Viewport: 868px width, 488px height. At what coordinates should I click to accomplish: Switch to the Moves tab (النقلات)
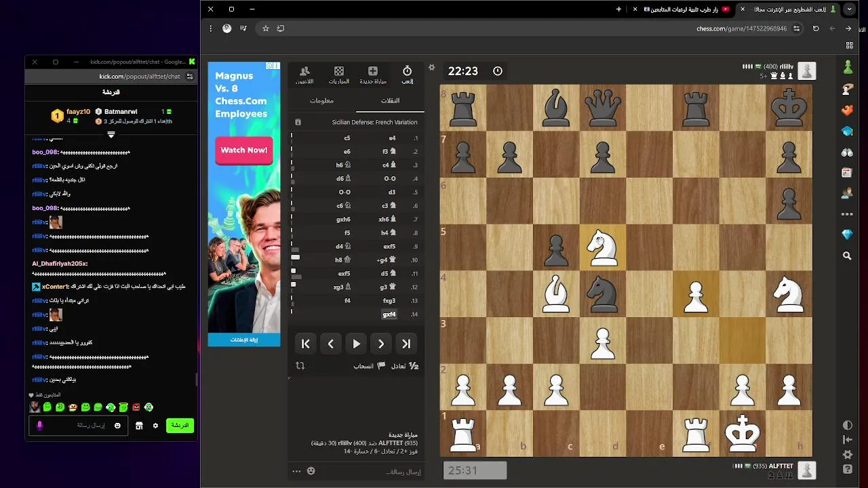point(390,100)
